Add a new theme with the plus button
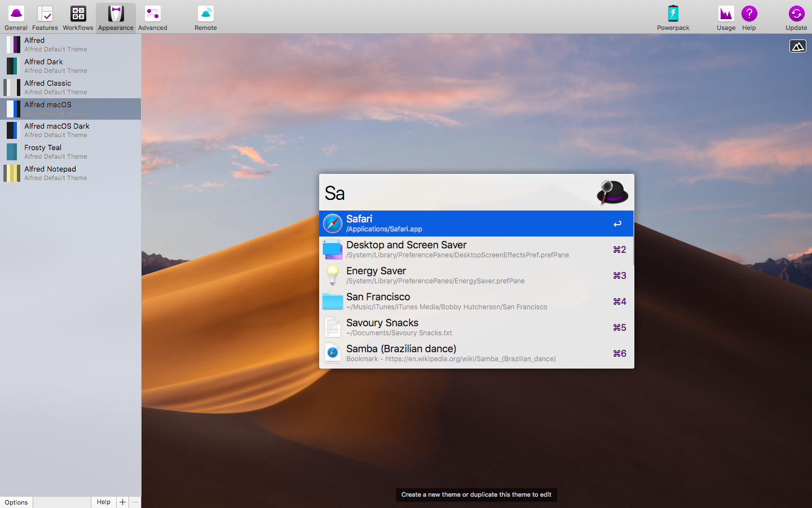812x508 pixels. pos(122,502)
